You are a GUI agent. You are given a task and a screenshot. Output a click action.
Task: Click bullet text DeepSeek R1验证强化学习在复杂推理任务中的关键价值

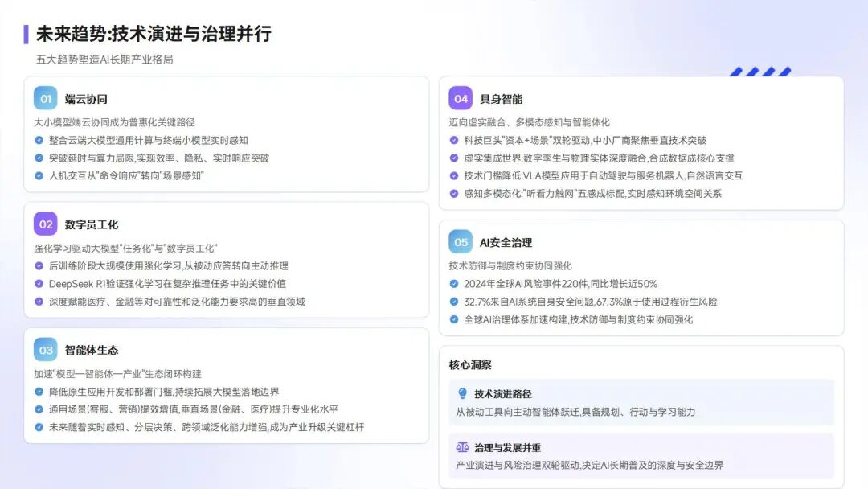click(168, 284)
